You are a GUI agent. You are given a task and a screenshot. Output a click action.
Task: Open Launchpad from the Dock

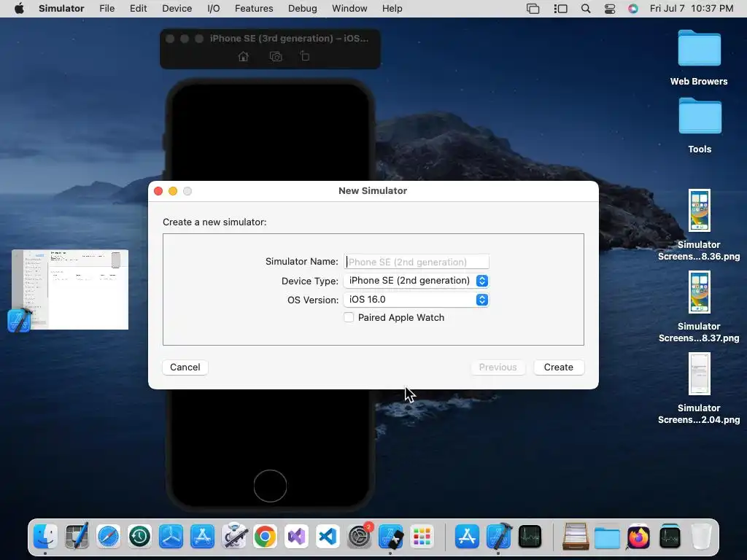[422, 537]
